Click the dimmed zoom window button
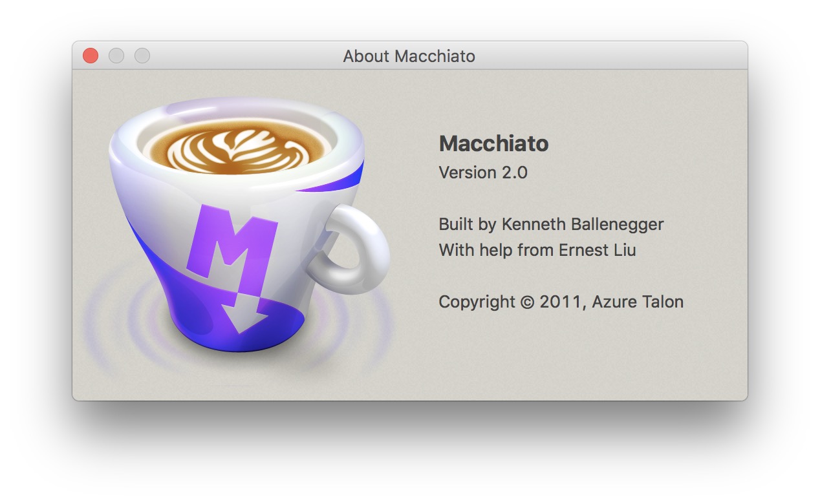 [x=142, y=56]
